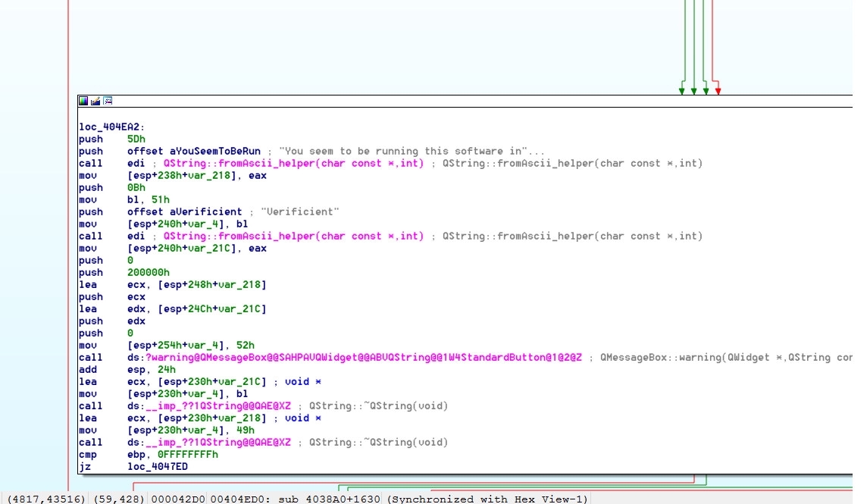
Task: Click the '00404ED0: sub_4038A0+1630' status entry
Action: point(296,499)
